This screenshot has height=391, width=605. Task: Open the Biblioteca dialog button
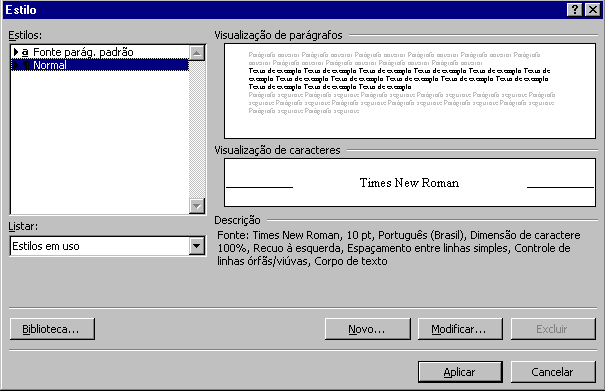52,329
